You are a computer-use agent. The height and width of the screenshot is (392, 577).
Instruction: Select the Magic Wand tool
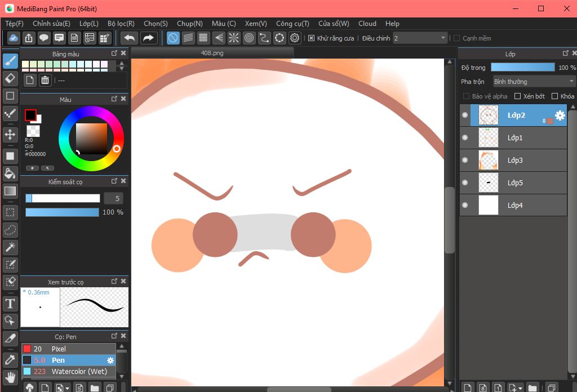[x=10, y=247]
